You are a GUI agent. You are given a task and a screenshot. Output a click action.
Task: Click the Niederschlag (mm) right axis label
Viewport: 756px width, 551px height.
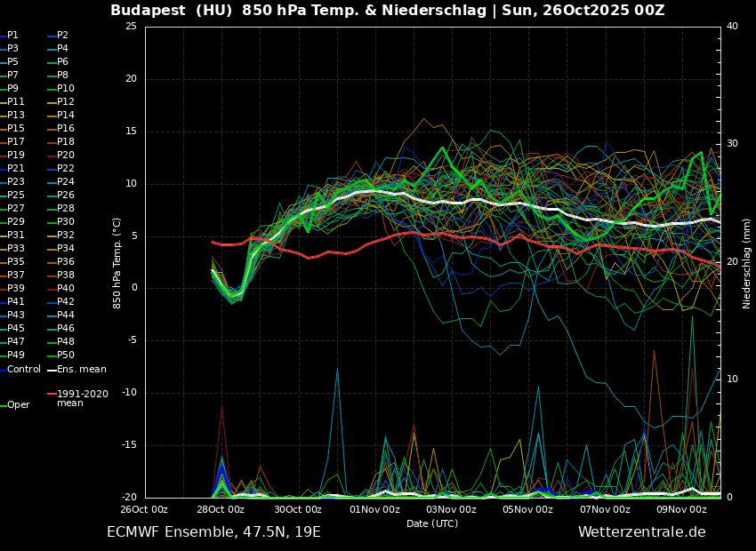point(747,263)
